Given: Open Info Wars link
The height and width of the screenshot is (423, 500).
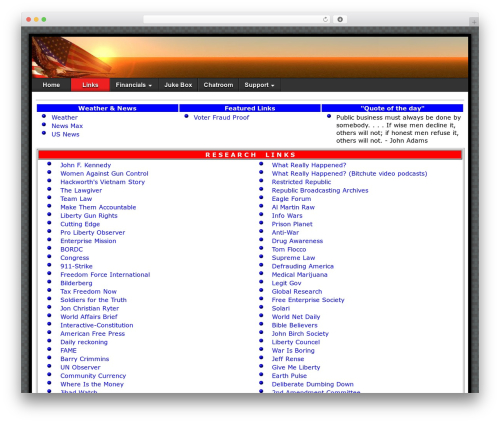Looking at the screenshot, I should [287, 216].
